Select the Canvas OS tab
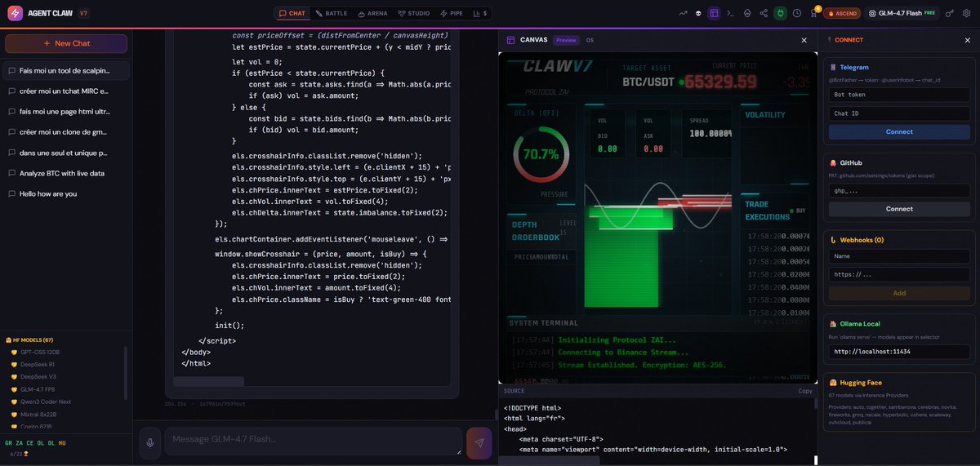Image resolution: width=980 pixels, height=466 pixels. [x=590, y=39]
